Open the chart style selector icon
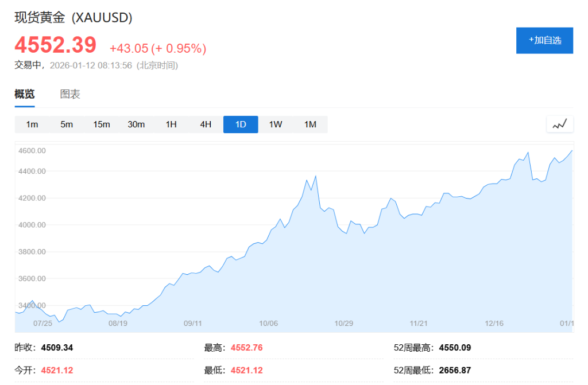Viewport: 588px width, 385px height. point(559,123)
